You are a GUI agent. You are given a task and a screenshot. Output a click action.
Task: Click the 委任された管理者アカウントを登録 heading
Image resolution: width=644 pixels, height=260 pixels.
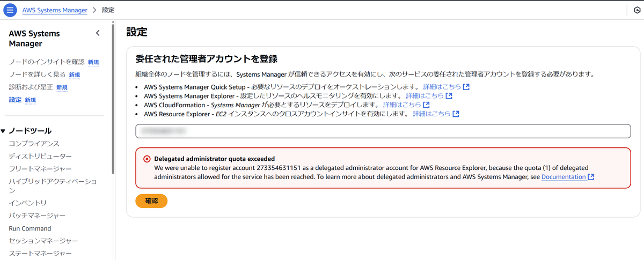(206, 58)
